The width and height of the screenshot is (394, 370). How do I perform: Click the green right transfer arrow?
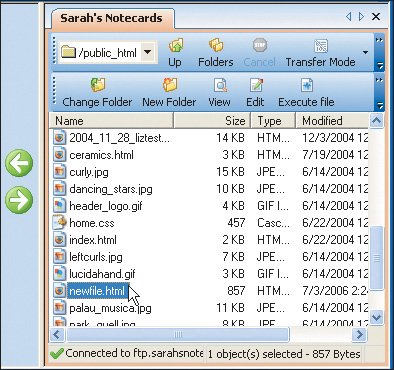19,200
